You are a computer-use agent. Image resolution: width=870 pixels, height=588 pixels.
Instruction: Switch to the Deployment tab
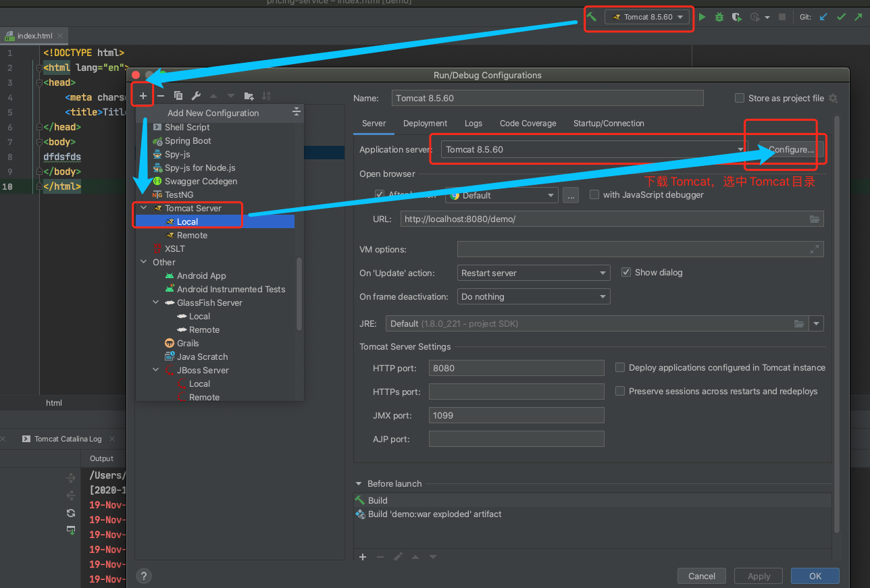coord(425,124)
